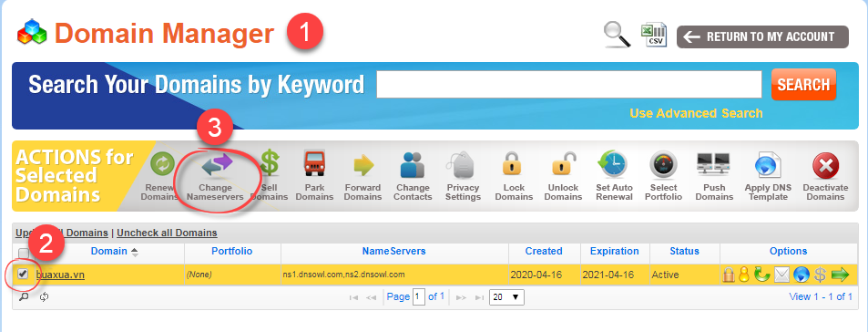Click the magnifying glass icon near CSV

point(617,36)
